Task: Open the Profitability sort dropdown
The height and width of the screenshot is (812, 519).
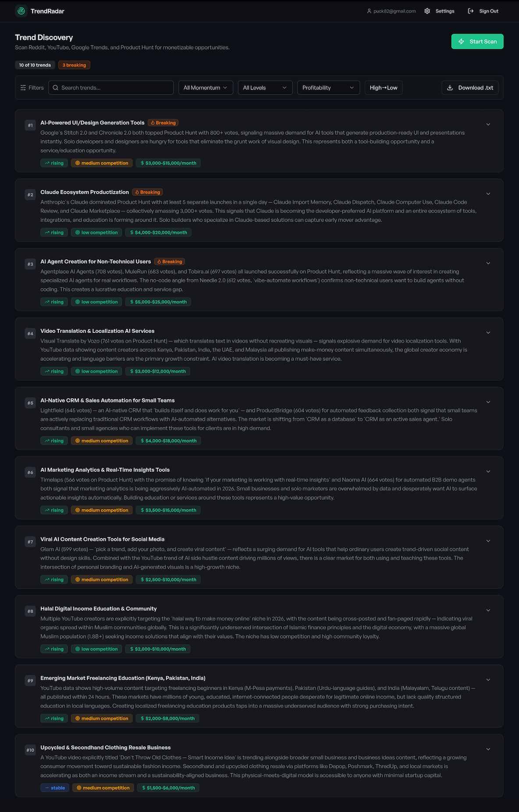Action: pyautogui.click(x=328, y=88)
